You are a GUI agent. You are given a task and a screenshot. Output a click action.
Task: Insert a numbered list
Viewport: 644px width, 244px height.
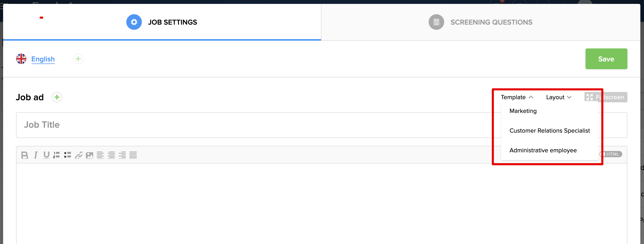click(x=56, y=155)
